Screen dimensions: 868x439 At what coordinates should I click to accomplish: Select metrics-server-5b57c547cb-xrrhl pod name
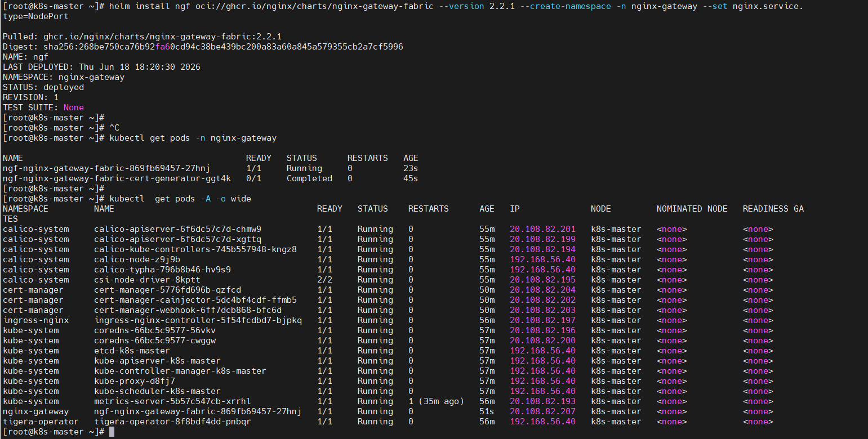point(172,401)
